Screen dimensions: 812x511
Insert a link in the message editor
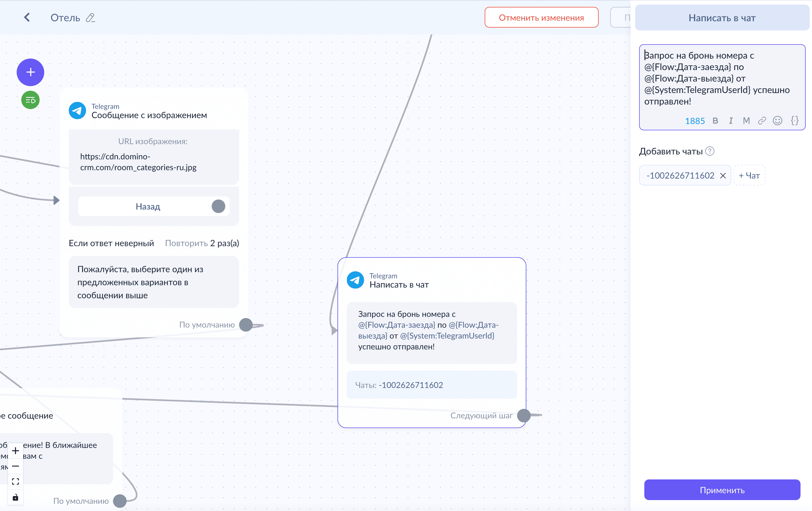pyautogui.click(x=762, y=121)
